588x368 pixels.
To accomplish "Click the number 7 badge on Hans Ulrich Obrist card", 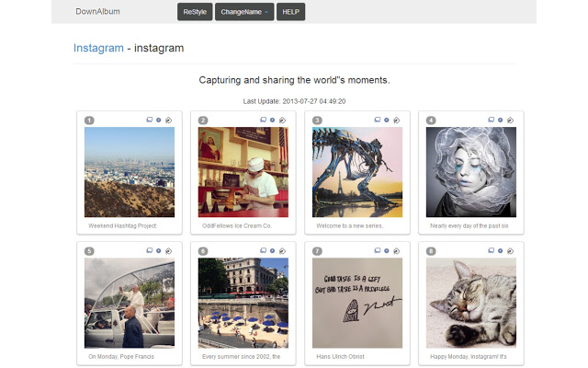I will click(x=317, y=250).
